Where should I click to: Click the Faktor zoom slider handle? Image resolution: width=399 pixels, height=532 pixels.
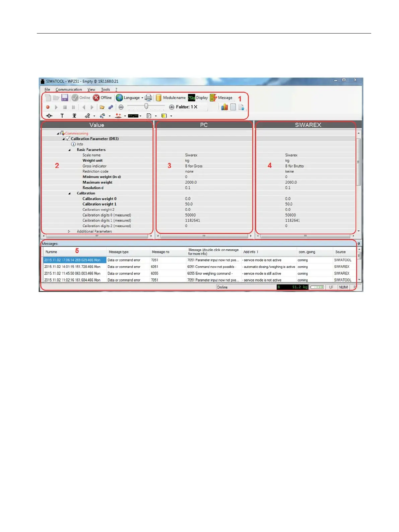[x=146, y=106]
